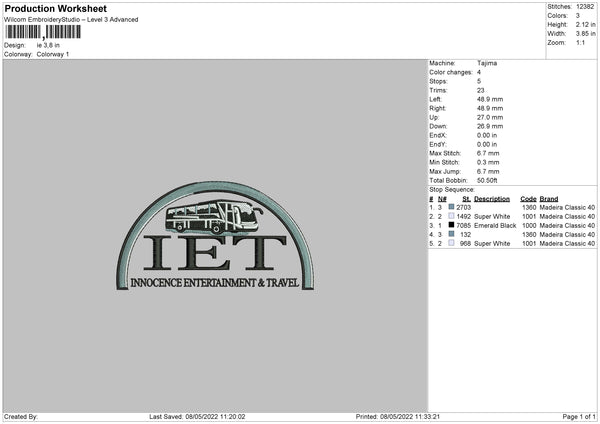
Task: Select code 1001 in stop row 2
Action: click(529, 217)
